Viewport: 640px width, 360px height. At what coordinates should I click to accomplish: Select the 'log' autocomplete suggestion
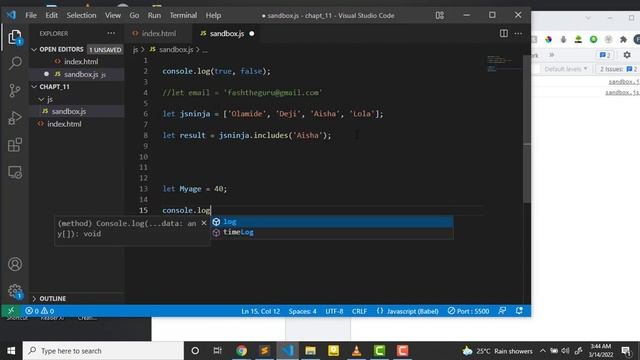click(331, 222)
